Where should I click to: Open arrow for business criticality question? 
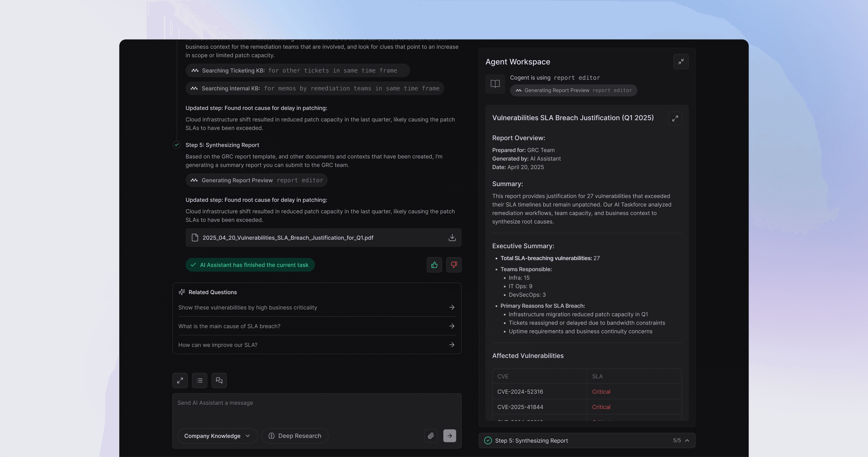[x=452, y=307]
